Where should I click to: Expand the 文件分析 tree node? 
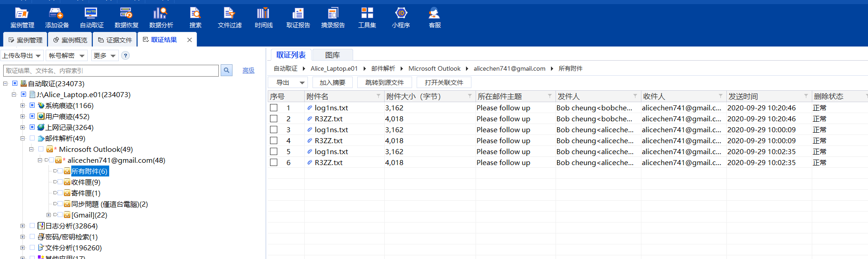click(22, 248)
